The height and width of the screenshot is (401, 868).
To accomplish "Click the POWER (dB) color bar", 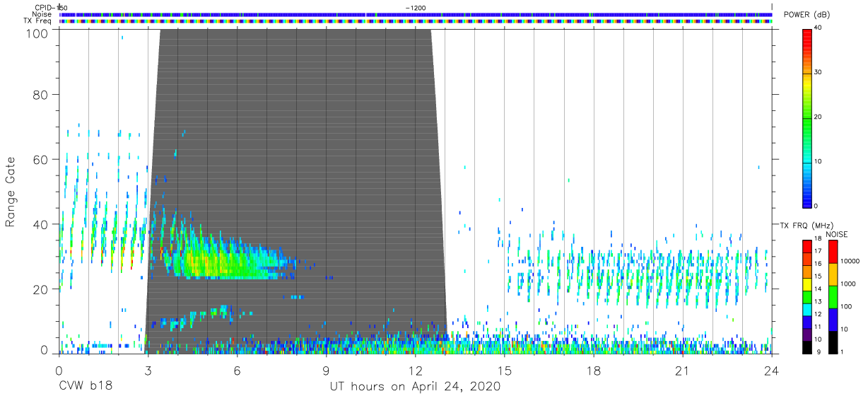I will tap(807, 117).
